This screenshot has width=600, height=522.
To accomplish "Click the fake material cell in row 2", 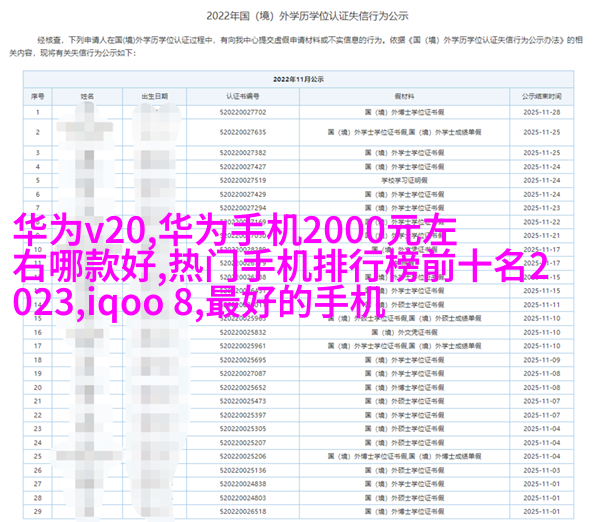I will [x=404, y=132].
